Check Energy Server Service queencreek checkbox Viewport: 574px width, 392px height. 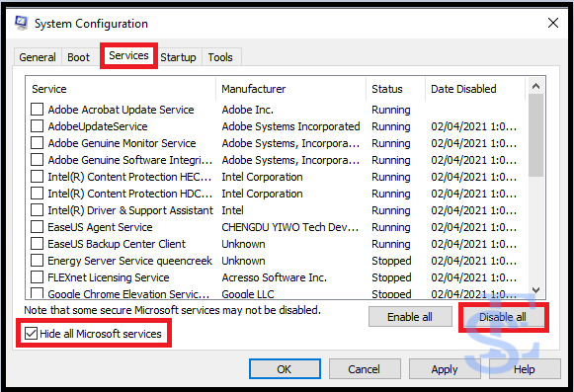[x=37, y=261]
